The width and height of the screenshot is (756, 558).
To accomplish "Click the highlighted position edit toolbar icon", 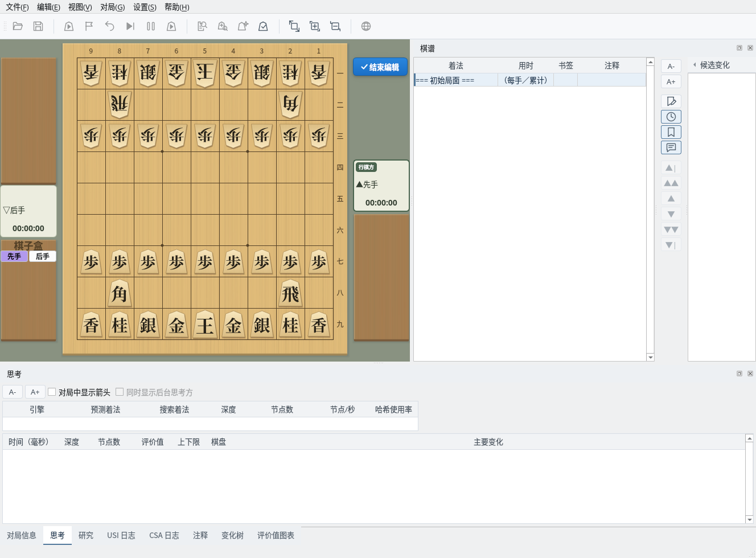I will coord(263,26).
